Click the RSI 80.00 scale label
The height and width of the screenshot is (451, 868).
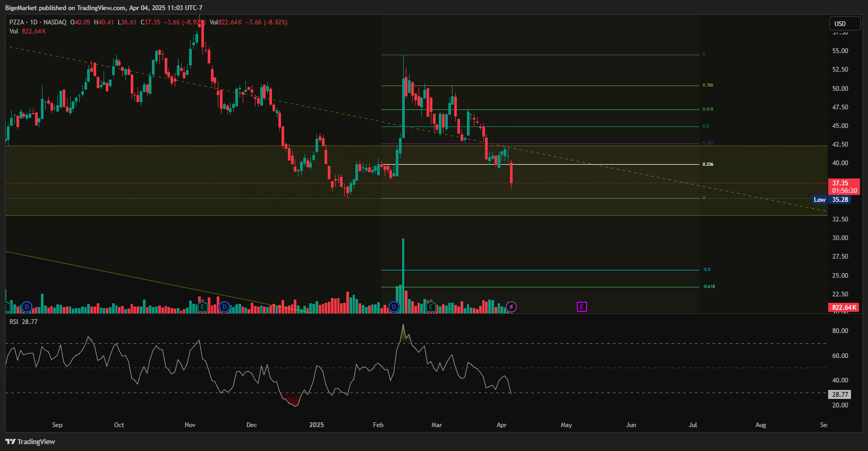(840, 331)
